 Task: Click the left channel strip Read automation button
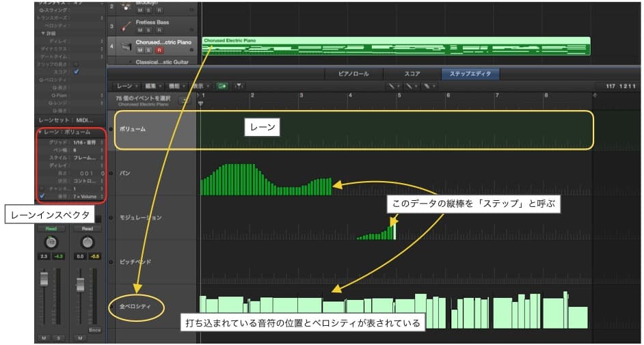[51, 228]
